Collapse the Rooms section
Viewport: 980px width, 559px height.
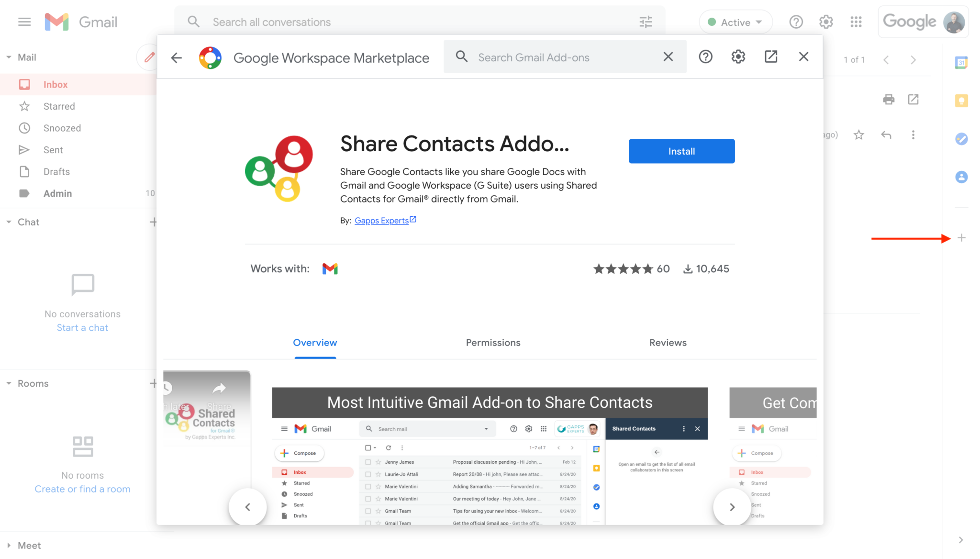click(9, 383)
